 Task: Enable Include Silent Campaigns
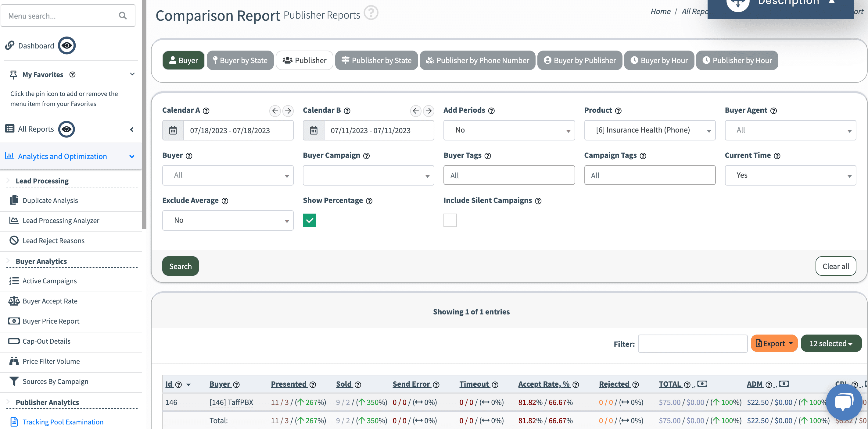pos(450,220)
